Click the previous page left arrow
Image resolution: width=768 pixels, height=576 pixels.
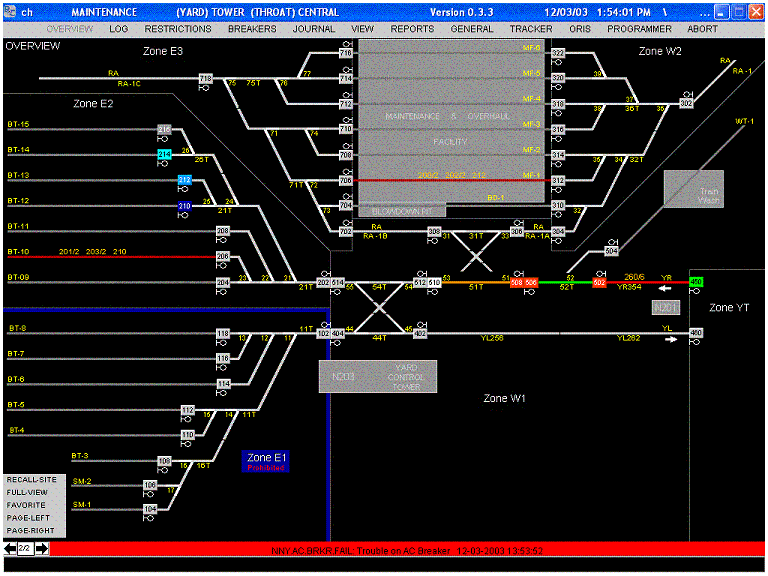(10, 549)
